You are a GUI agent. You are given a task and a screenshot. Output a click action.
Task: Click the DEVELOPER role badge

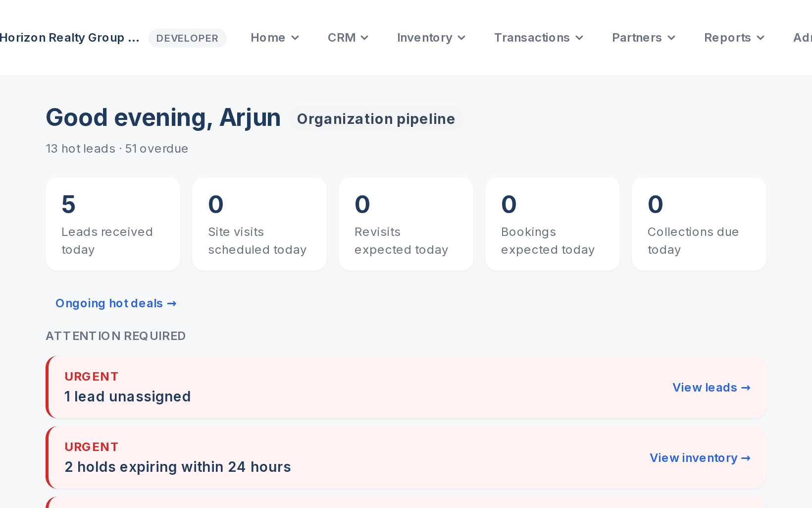[187, 38]
